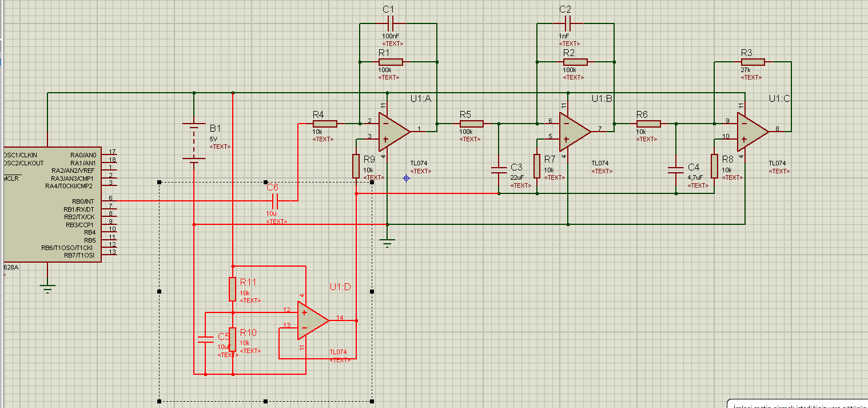
Task: Click pin number 14 at U1:D output
Action: 340,318
